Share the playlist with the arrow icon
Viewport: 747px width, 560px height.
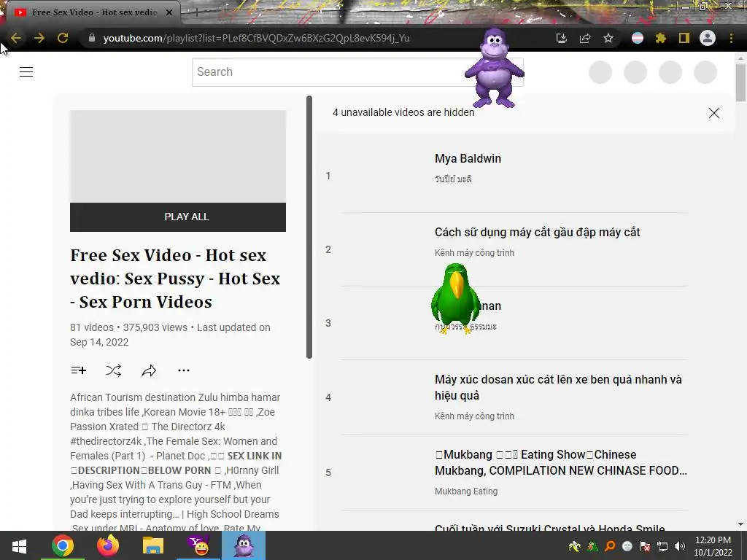pos(149,370)
